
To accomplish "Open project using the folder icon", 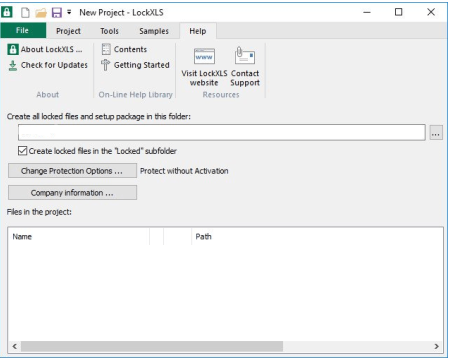I will coord(41,13).
